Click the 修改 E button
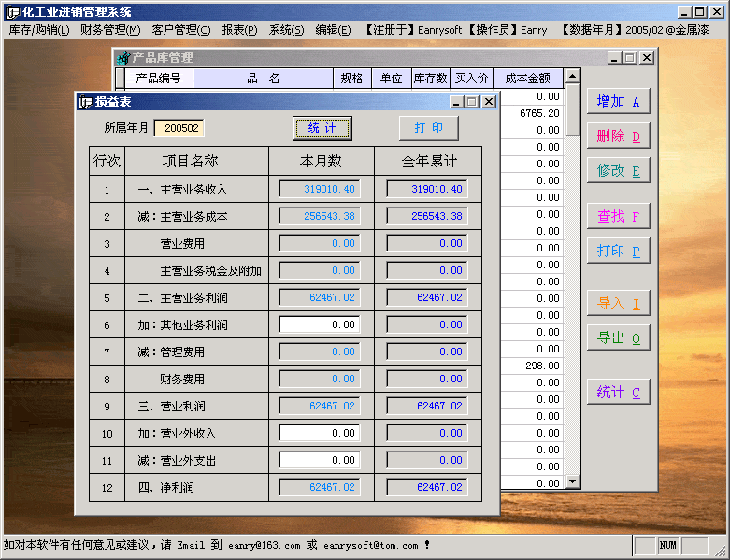730x560 pixels. point(618,170)
